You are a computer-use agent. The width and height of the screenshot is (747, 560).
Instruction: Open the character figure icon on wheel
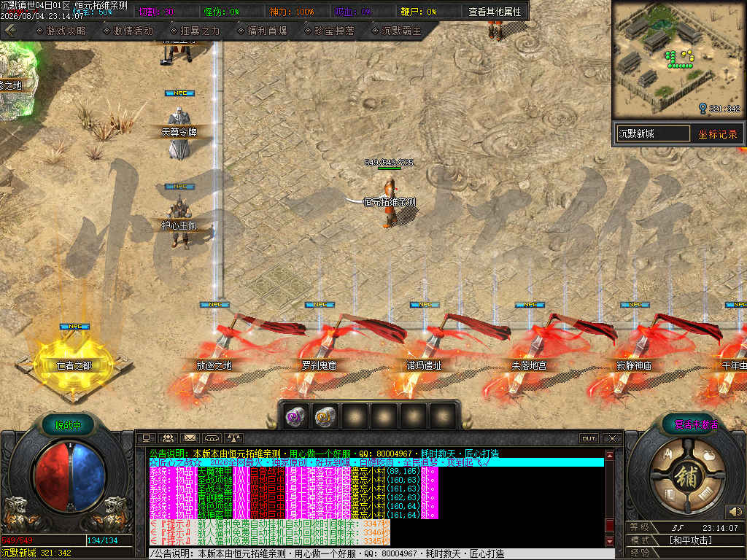(x=667, y=454)
